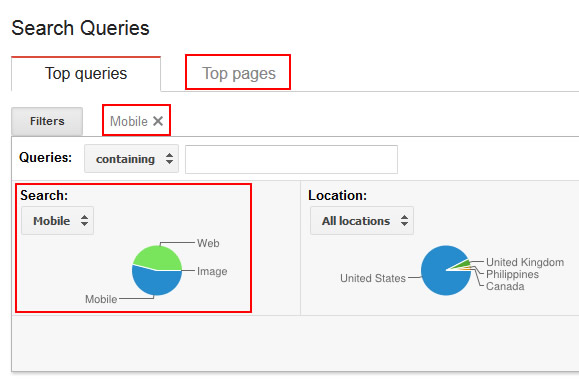Screen dimensions: 579x380
Task: Click the Canada legend label
Action: [505, 286]
